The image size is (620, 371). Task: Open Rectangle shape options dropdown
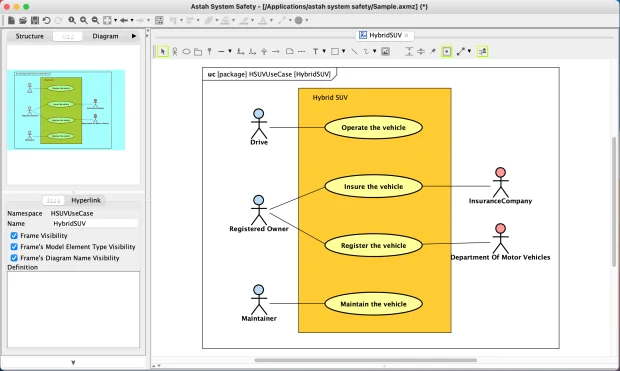[344, 51]
